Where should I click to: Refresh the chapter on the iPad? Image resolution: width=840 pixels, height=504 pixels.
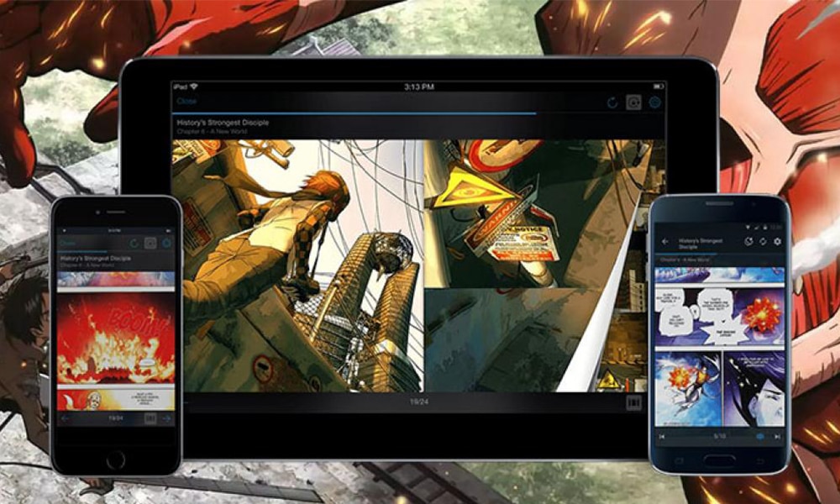coord(612,102)
